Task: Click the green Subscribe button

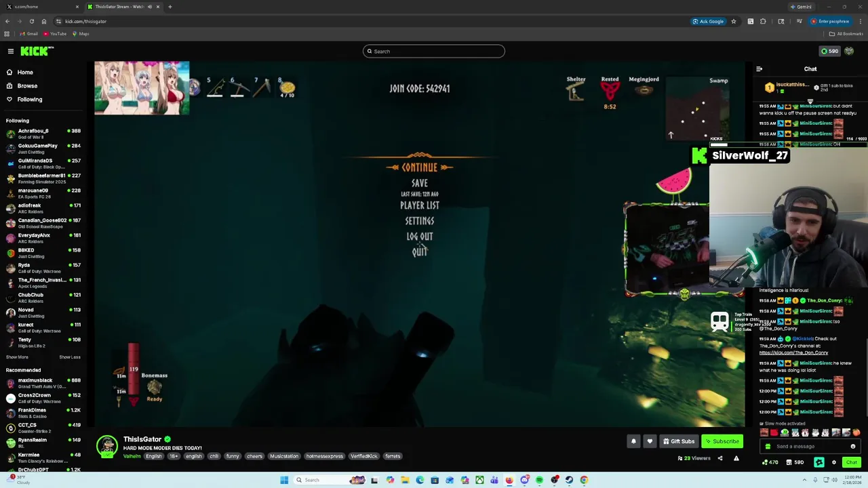Action: click(x=722, y=441)
